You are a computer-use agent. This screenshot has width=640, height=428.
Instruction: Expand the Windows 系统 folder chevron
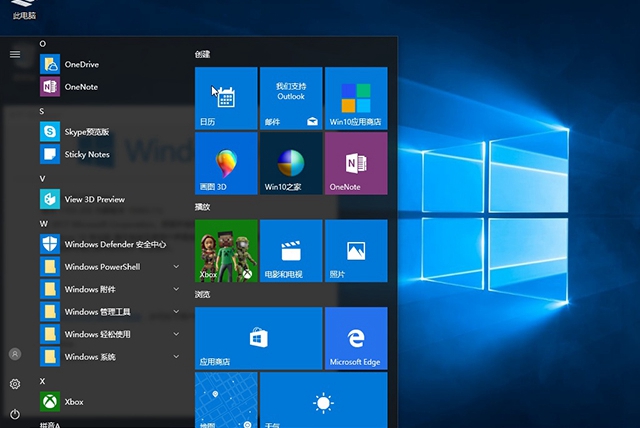point(176,356)
